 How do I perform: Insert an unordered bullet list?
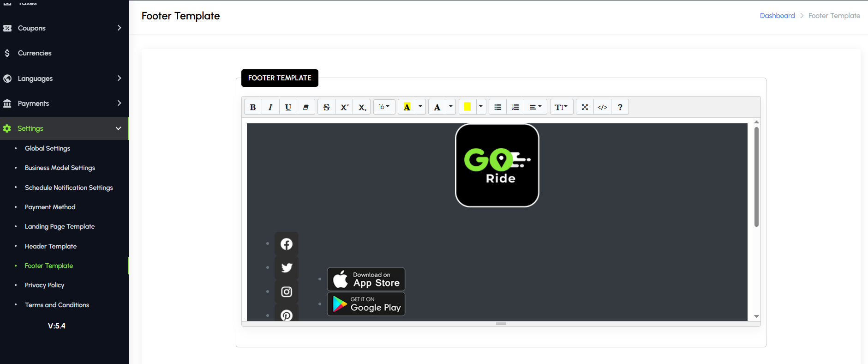[497, 107]
